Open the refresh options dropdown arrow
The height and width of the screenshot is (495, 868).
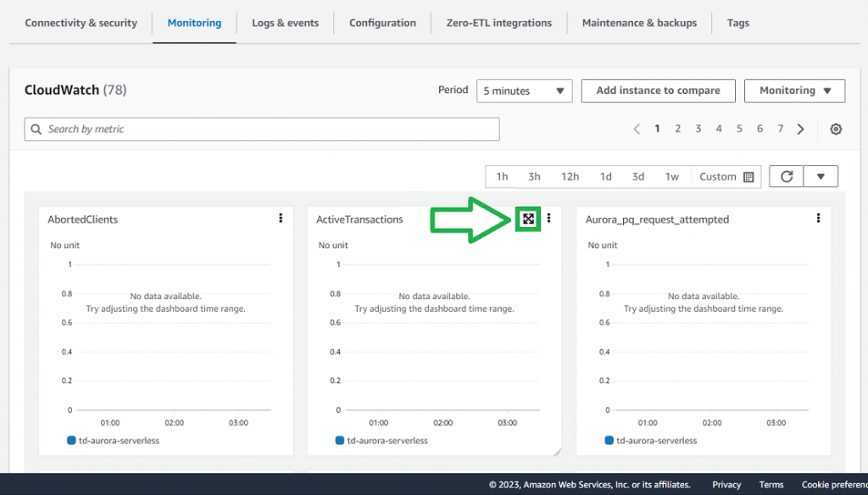point(821,176)
